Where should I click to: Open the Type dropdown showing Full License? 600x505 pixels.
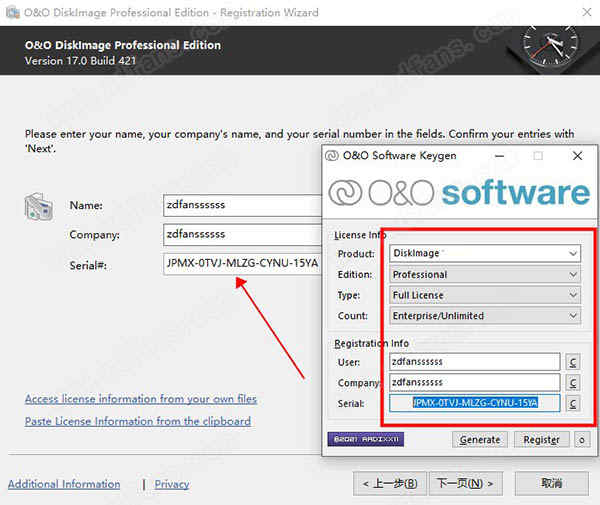(x=485, y=295)
